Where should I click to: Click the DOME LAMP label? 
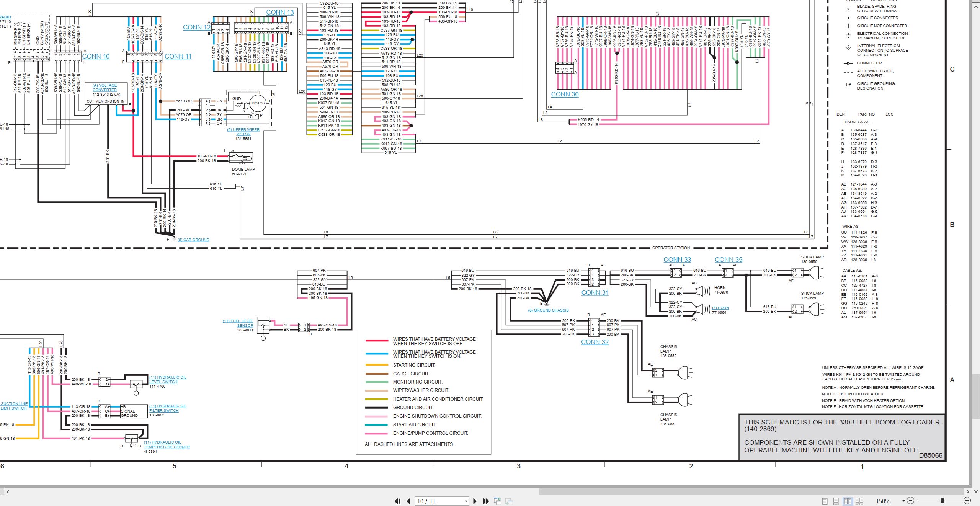click(243, 169)
